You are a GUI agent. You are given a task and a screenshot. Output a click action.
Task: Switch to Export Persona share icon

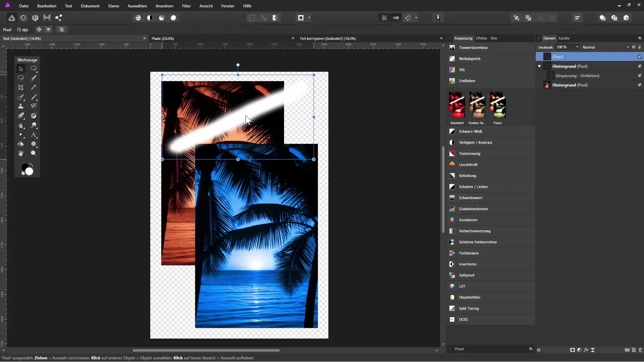pyautogui.click(x=59, y=18)
